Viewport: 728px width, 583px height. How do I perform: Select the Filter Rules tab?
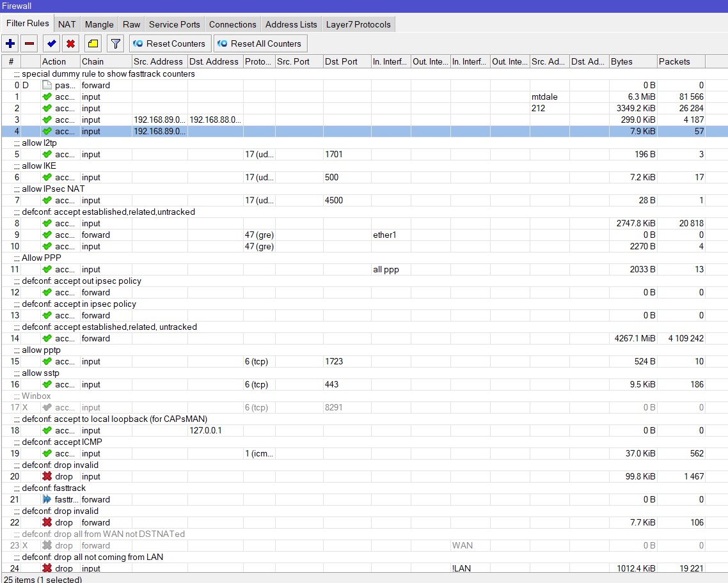coord(28,23)
